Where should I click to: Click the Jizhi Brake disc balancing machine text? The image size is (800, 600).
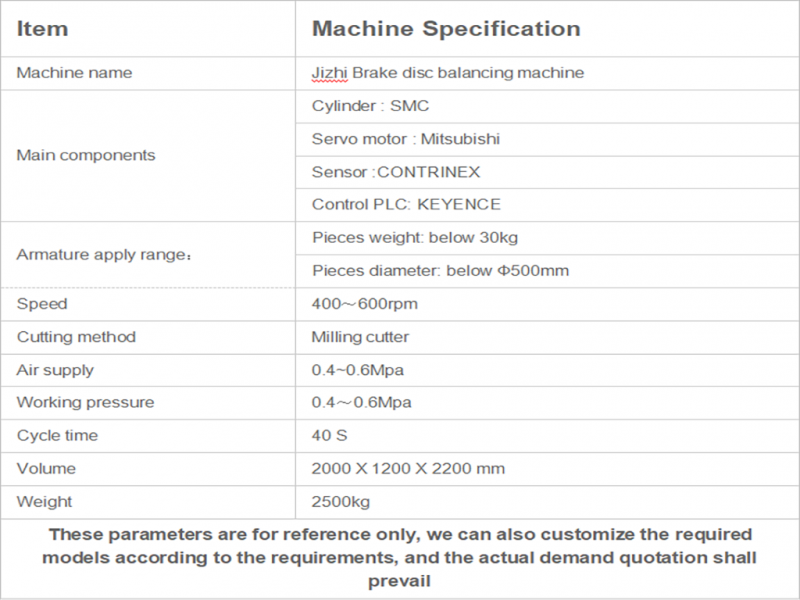(x=448, y=73)
